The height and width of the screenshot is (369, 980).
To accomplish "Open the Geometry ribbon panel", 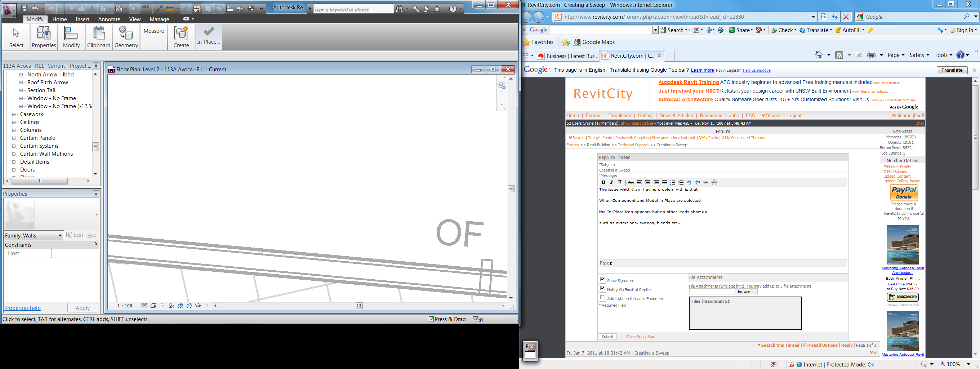I will tap(126, 37).
